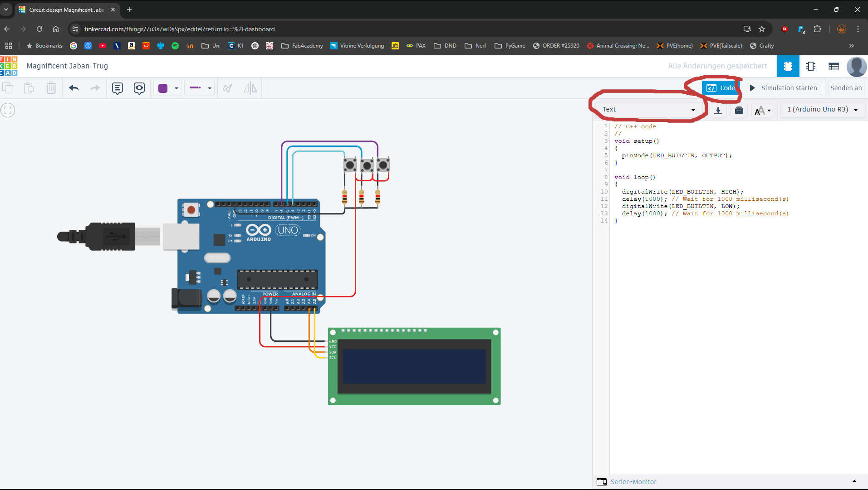Select the USB cable connector
868x490 pixels.
109,236
